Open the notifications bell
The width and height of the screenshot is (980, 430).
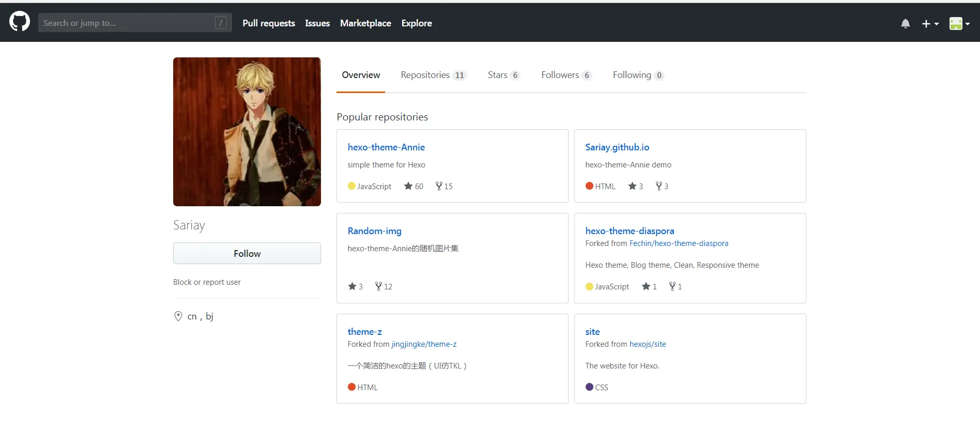coord(905,24)
